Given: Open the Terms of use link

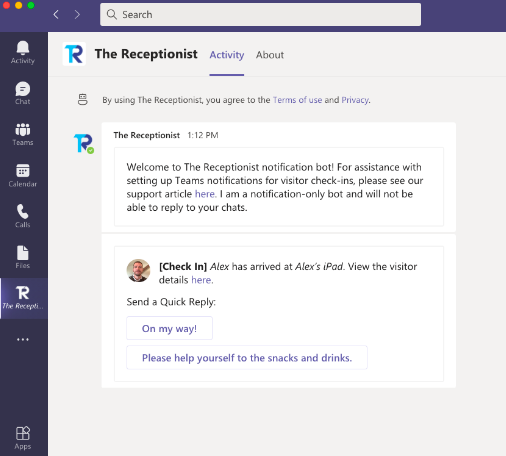Looking at the screenshot, I should (297, 100).
